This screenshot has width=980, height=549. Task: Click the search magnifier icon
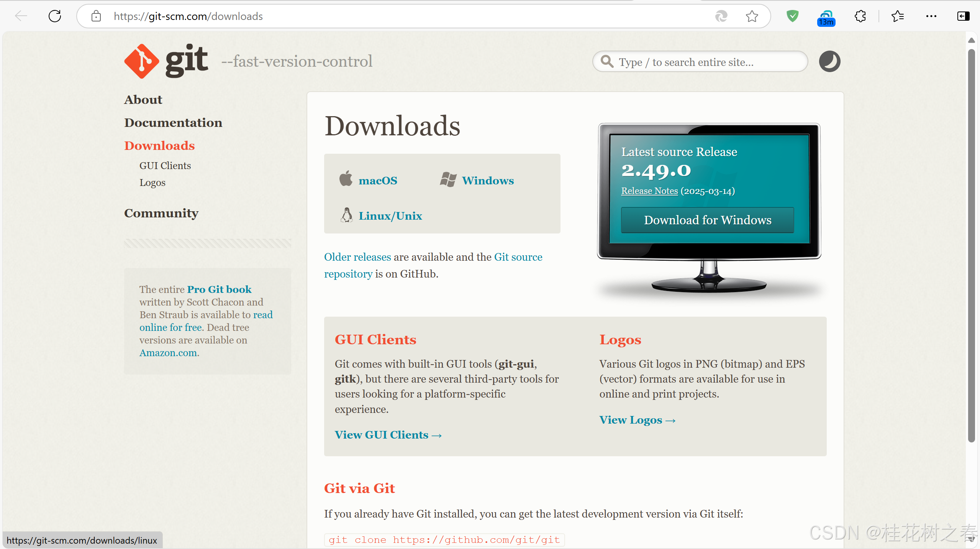pyautogui.click(x=607, y=61)
